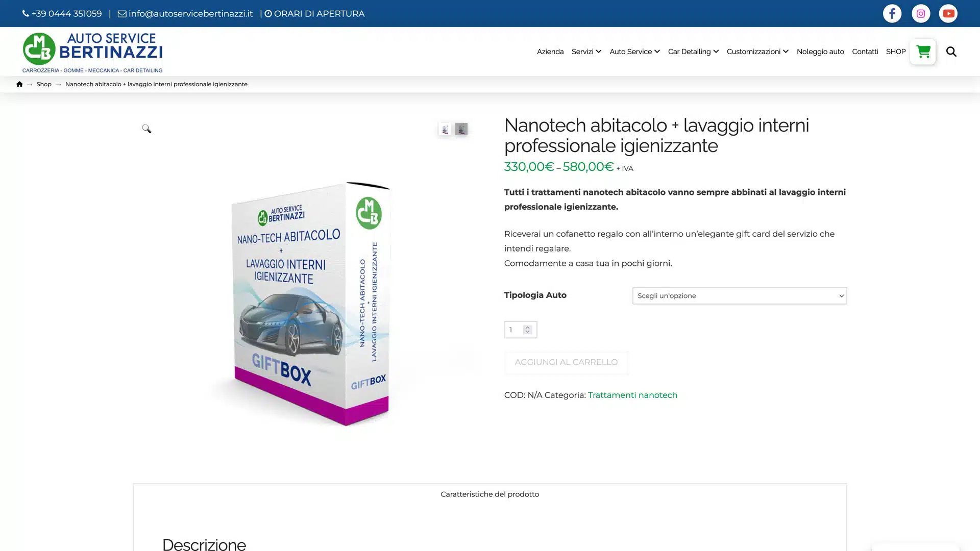Image resolution: width=980 pixels, height=551 pixels.
Task: Open the Instagram profile icon
Action: [921, 14]
